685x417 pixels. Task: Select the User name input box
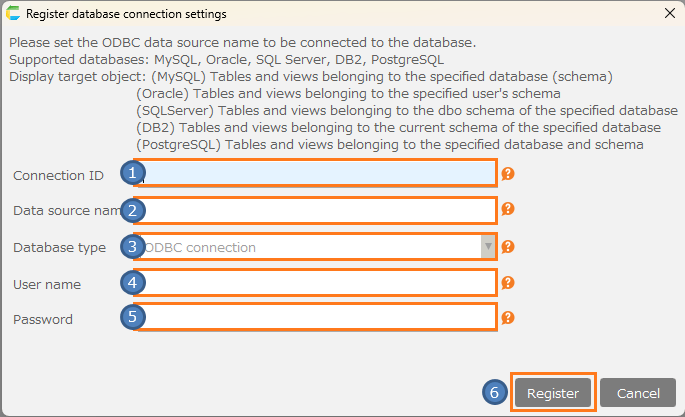click(320, 283)
